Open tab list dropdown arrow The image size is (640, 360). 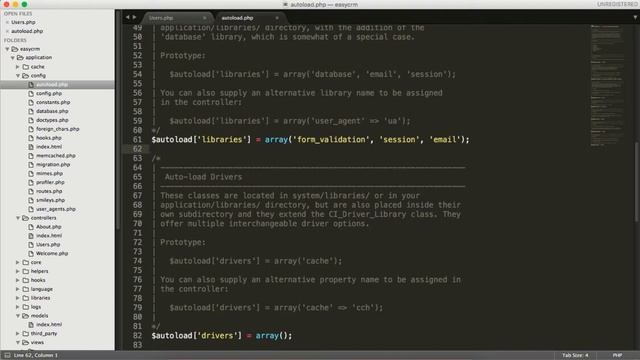635,17
